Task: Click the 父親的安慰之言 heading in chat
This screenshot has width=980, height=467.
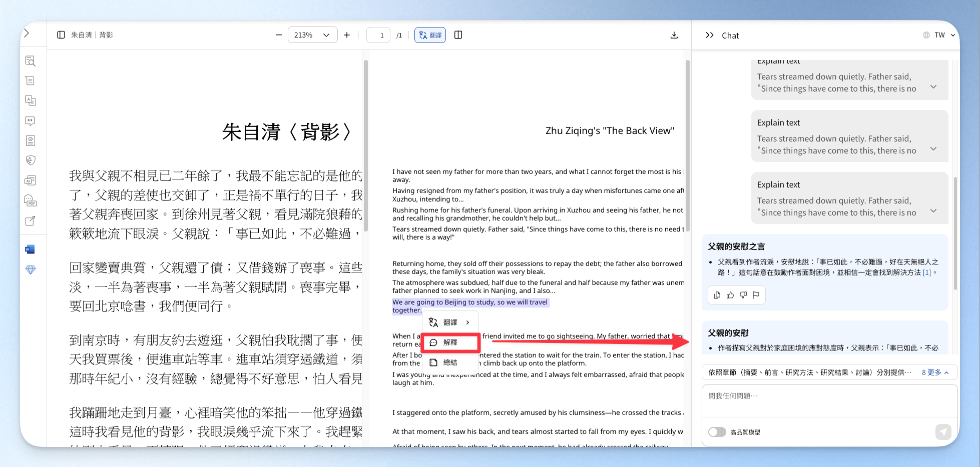Action: pos(736,246)
